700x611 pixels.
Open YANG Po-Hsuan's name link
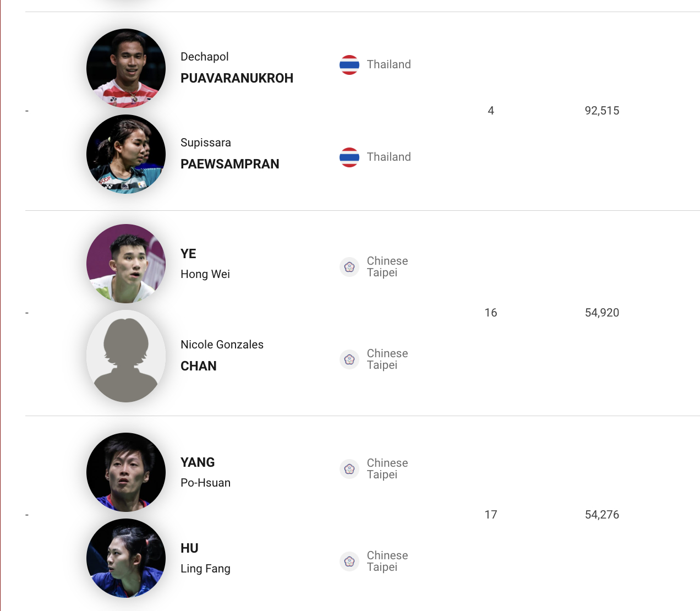pyautogui.click(x=205, y=472)
